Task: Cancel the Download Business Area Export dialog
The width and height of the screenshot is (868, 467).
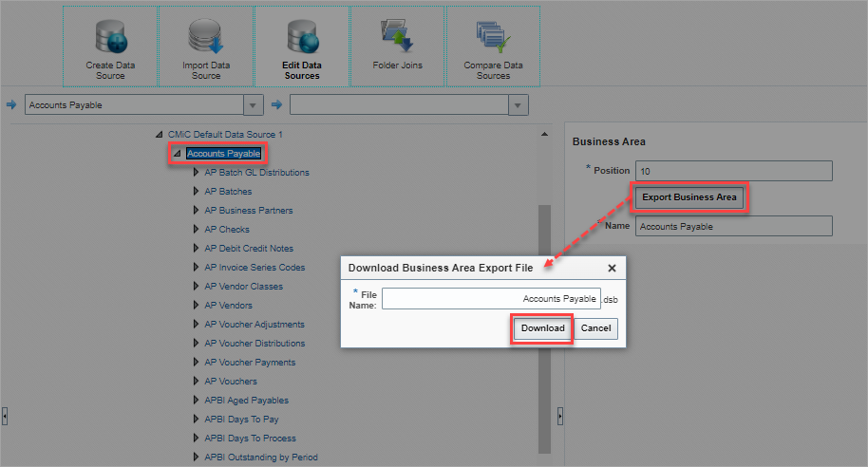Action: click(x=595, y=328)
